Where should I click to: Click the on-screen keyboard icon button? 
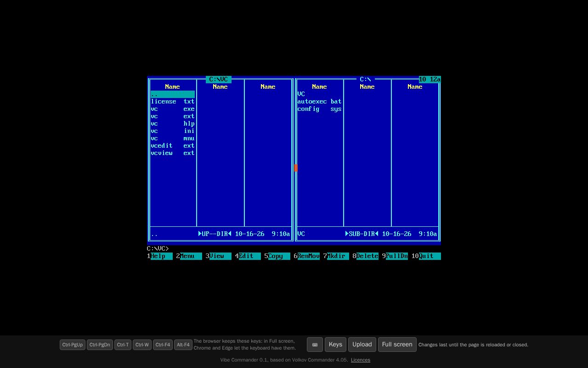pyautogui.click(x=315, y=345)
